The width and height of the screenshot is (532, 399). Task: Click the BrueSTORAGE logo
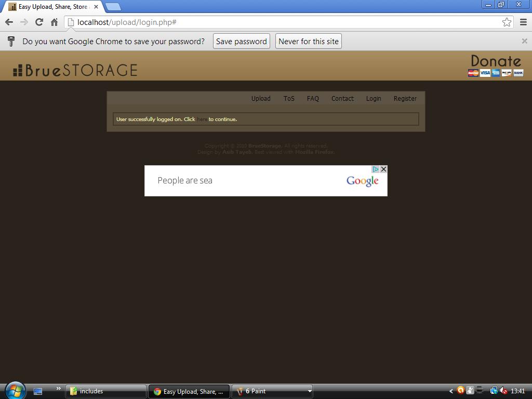click(x=75, y=70)
